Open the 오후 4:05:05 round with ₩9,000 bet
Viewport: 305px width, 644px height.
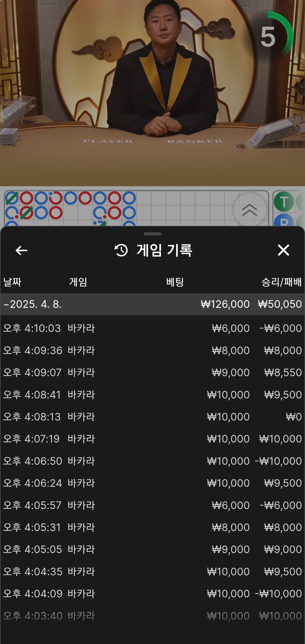point(152,550)
